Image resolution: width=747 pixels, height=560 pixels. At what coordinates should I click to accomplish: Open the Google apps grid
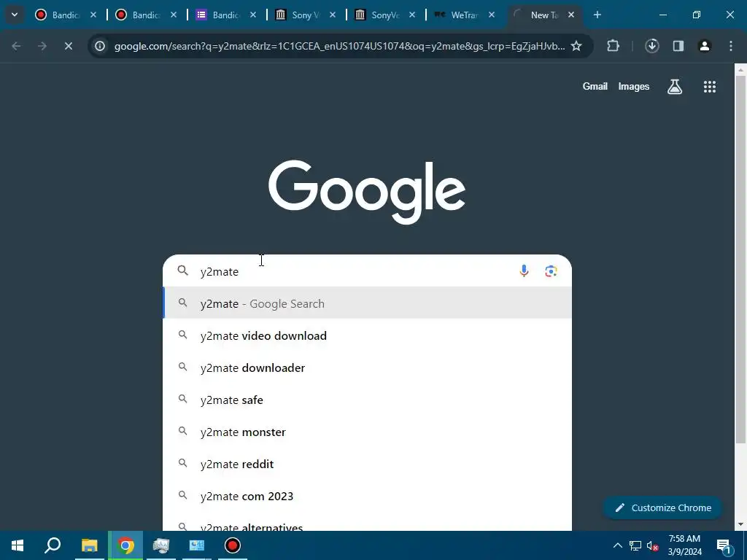[x=710, y=87]
